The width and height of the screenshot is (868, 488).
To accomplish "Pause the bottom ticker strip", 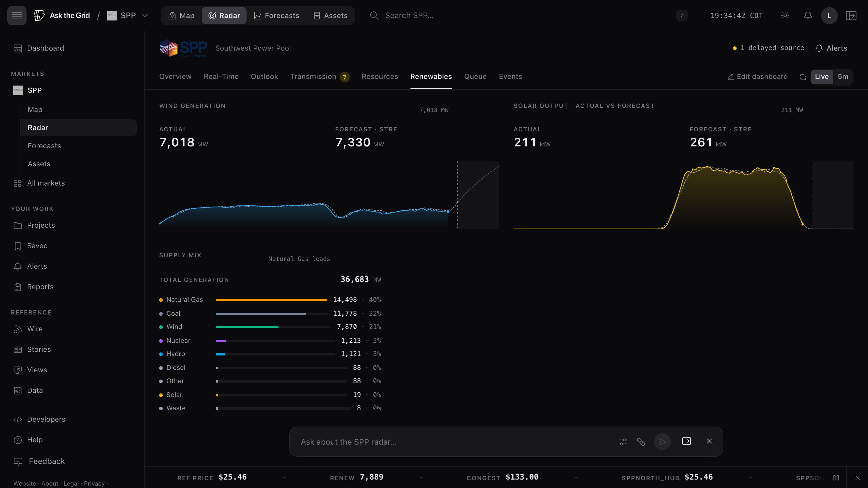I will 836,477.
